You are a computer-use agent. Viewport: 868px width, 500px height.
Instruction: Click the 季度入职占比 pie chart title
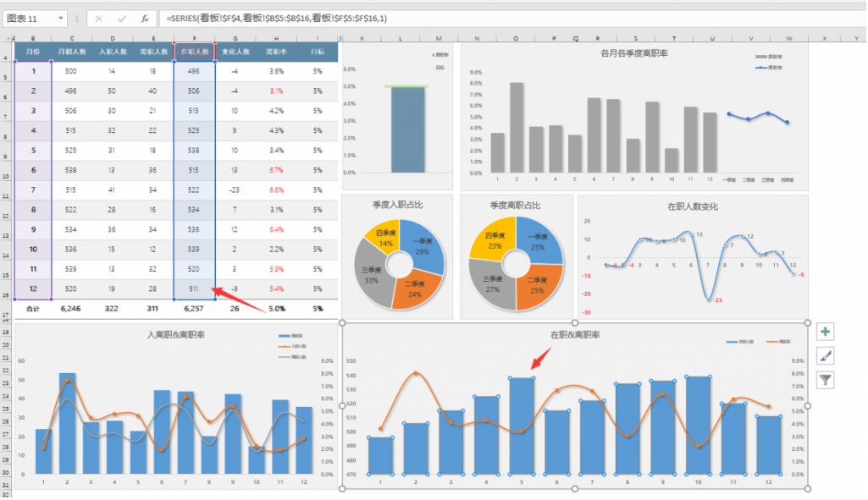(x=396, y=206)
